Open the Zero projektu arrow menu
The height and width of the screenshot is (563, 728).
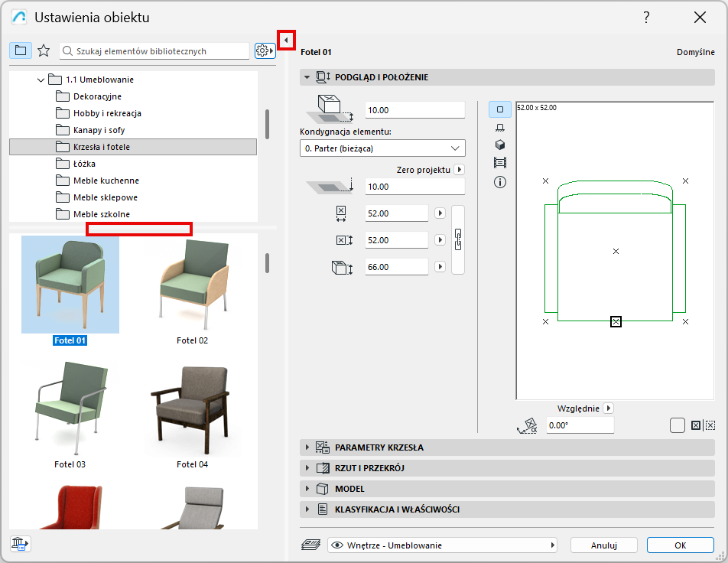pyautogui.click(x=459, y=170)
